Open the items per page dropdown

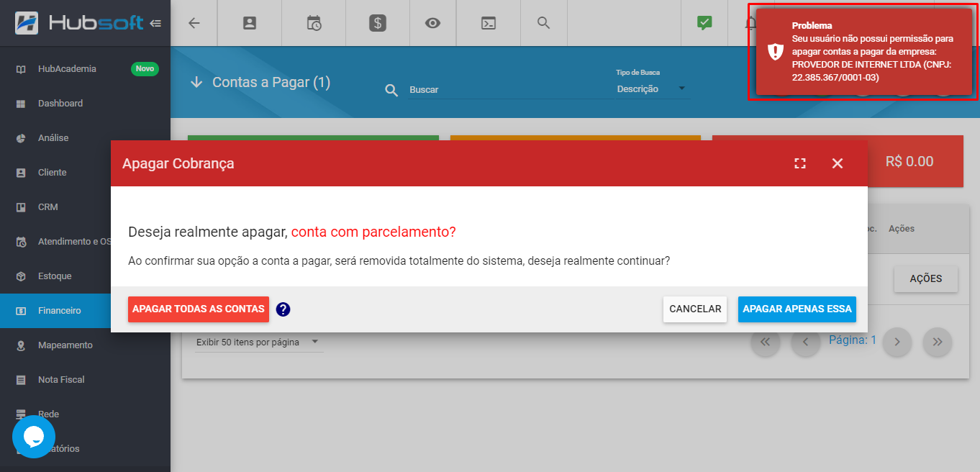click(x=259, y=342)
